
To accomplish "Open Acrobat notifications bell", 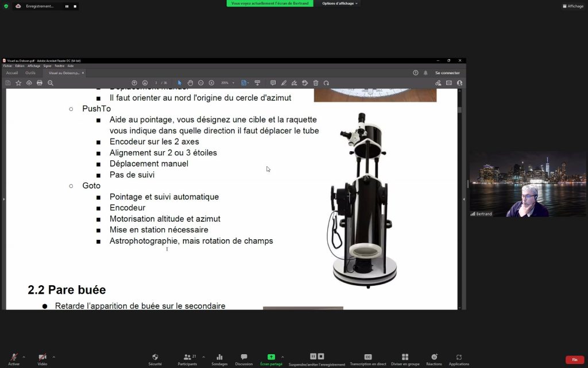I will (x=425, y=73).
